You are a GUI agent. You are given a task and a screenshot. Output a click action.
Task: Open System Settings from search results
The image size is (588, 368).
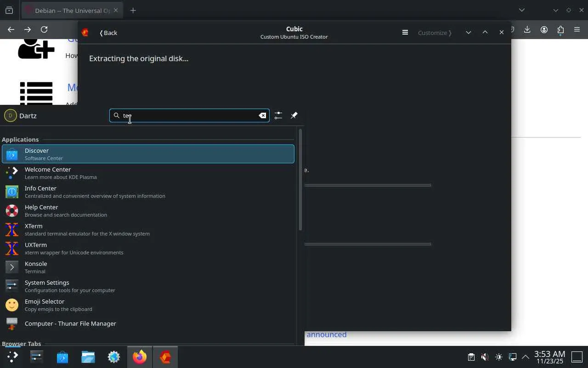[x=148, y=286]
